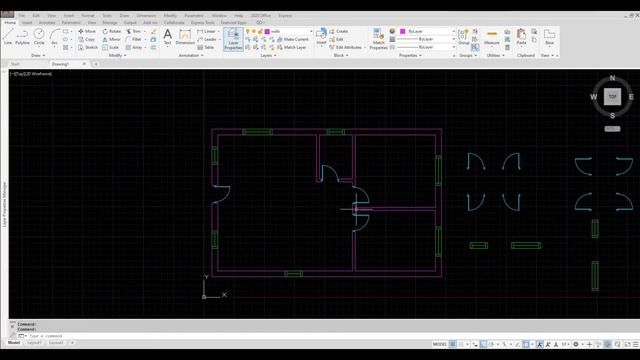Toggle grid display in status bar

click(x=453, y=344)
